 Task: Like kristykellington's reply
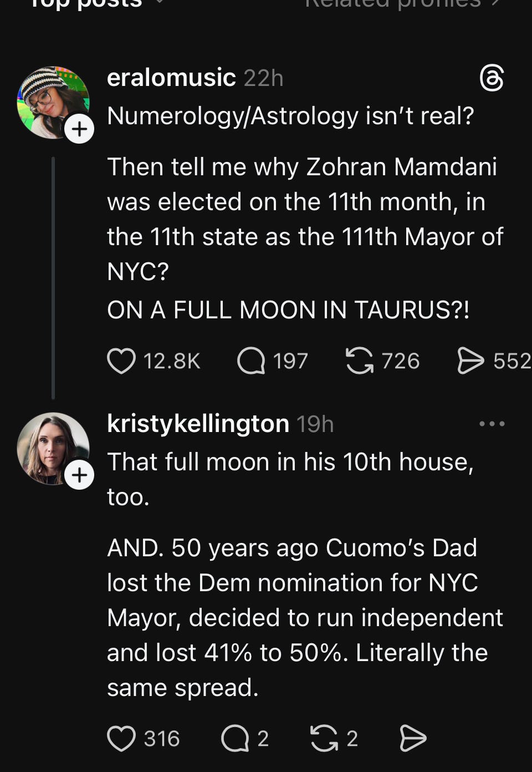click(x=121, y=739)
